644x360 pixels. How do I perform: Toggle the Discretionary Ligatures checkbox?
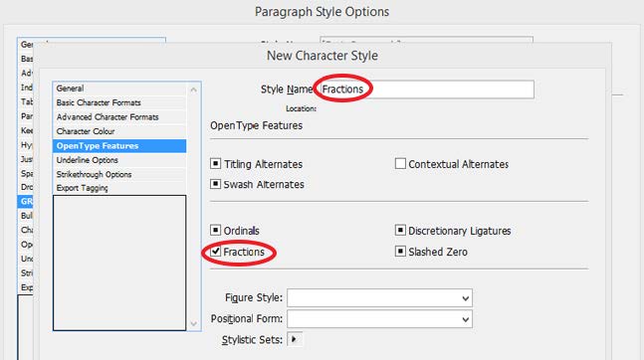(400, 230)
